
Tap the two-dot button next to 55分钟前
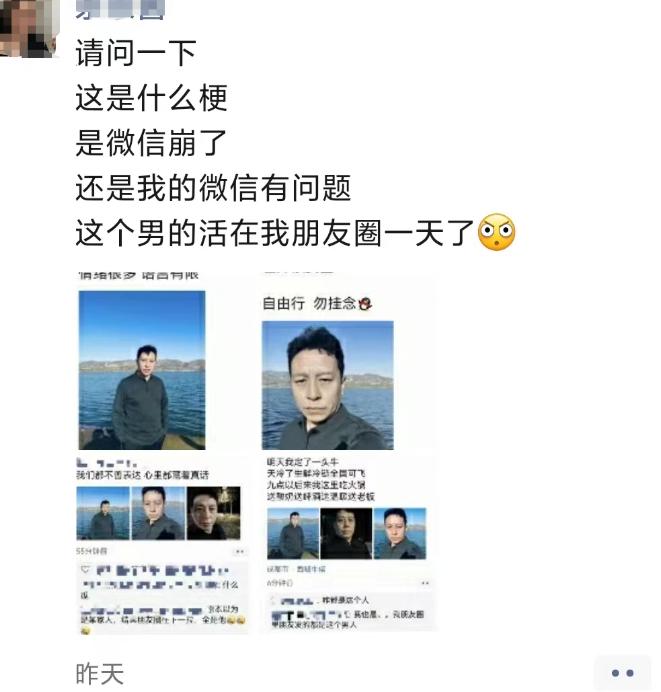[240, 551]
